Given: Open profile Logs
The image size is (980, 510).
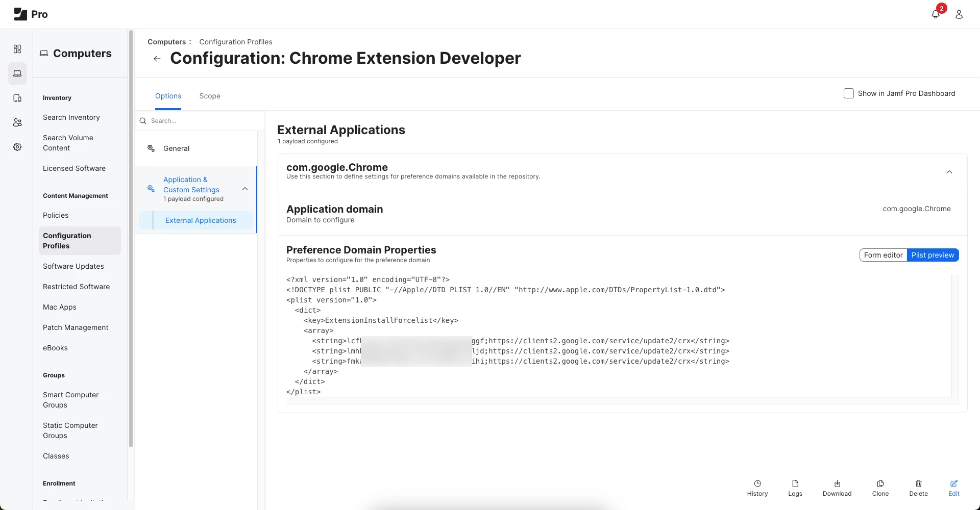Looking at the screenshot, I should coord(795,488).
